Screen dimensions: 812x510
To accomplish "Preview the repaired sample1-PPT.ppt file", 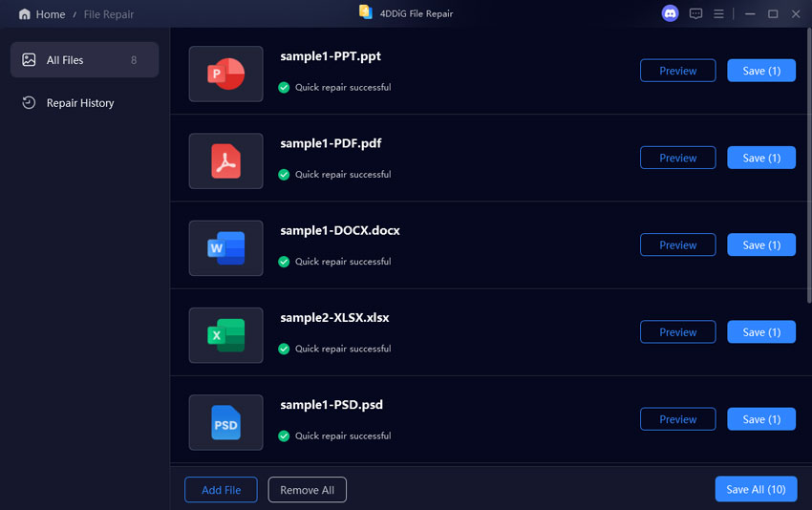I will (x=678, y=71).
